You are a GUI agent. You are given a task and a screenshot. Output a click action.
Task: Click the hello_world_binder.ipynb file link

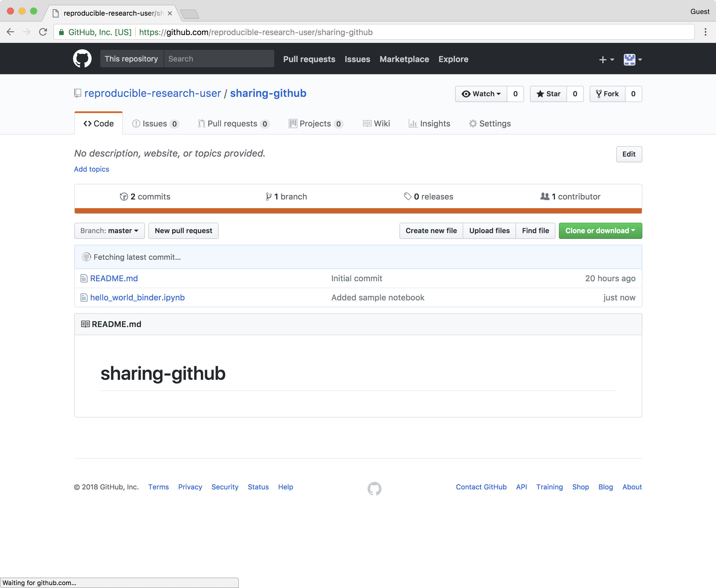(x=137, y=297)
